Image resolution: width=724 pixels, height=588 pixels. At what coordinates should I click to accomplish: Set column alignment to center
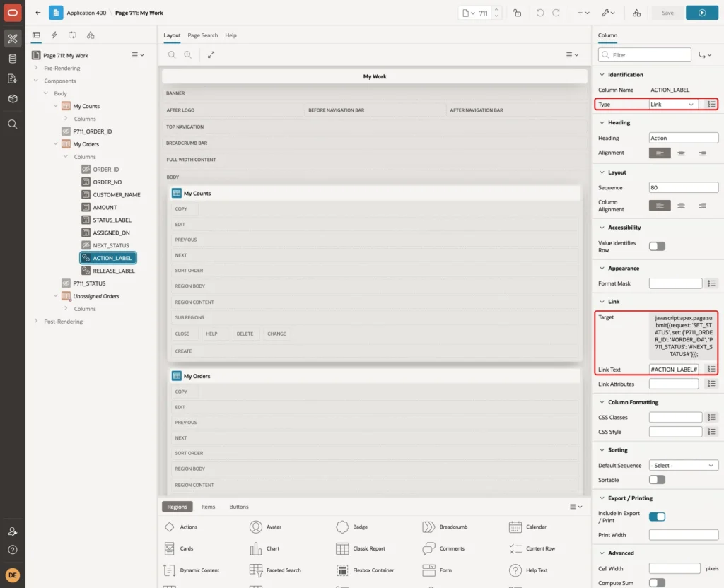(x=681, y=206)
